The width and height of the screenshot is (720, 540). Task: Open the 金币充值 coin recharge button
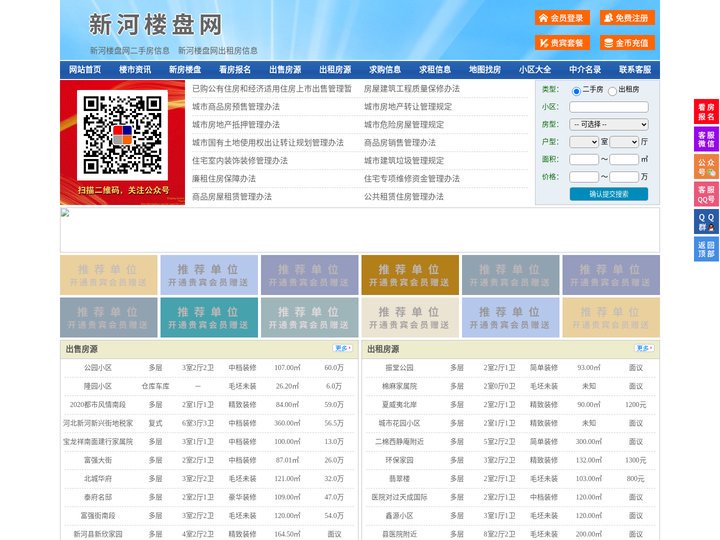pyautogui.click(x=627, y=43)
